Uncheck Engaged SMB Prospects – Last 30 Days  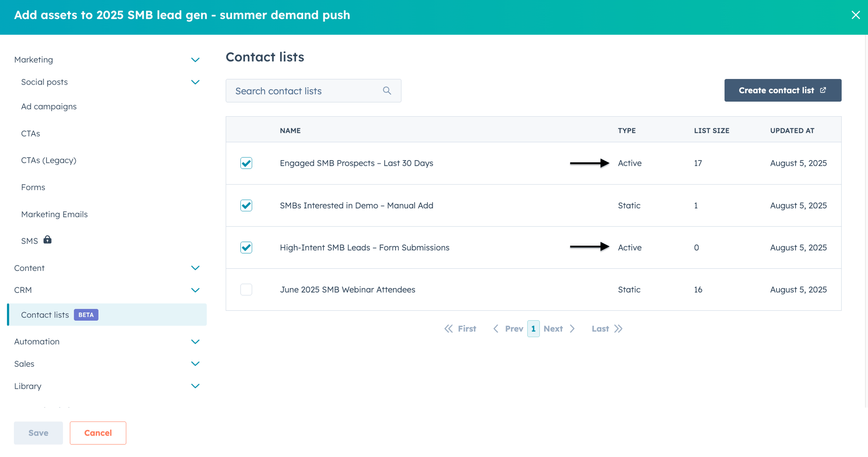point(246,163)
